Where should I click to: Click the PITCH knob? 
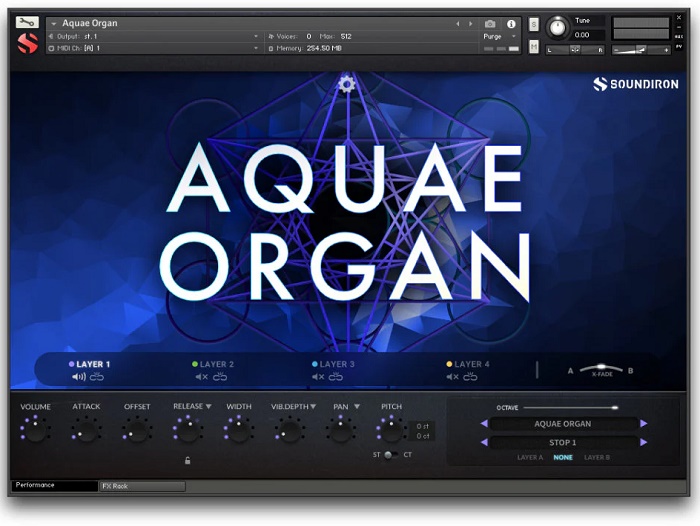391,430
